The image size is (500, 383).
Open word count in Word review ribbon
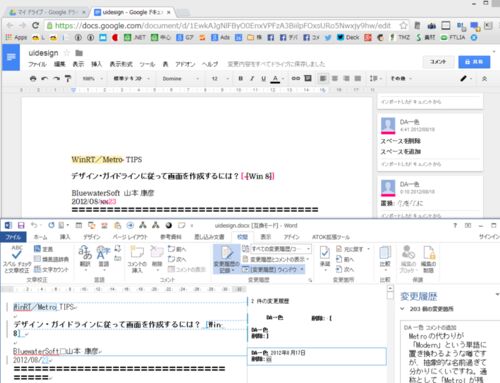click(x=51, y=269)
